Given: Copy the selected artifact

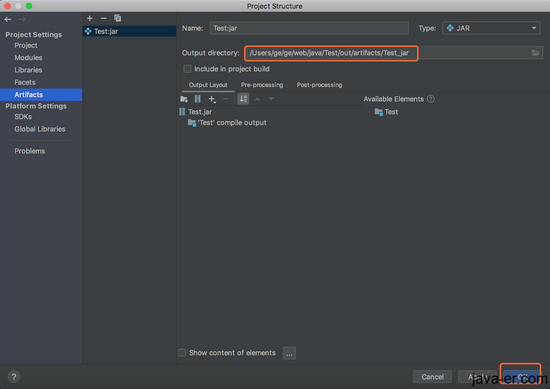Looking at the screenshot, I should [118, 18].
